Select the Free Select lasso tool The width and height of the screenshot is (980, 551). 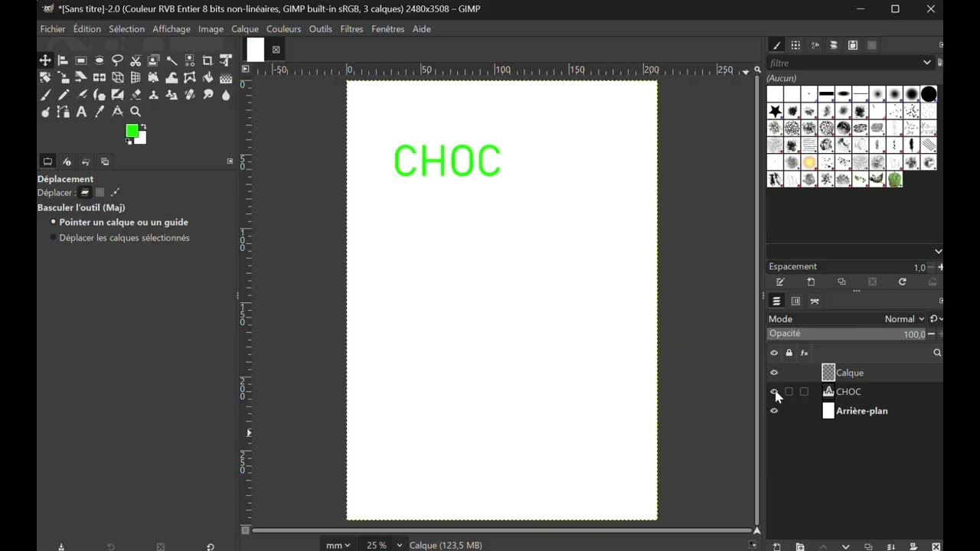click(117, 60)
